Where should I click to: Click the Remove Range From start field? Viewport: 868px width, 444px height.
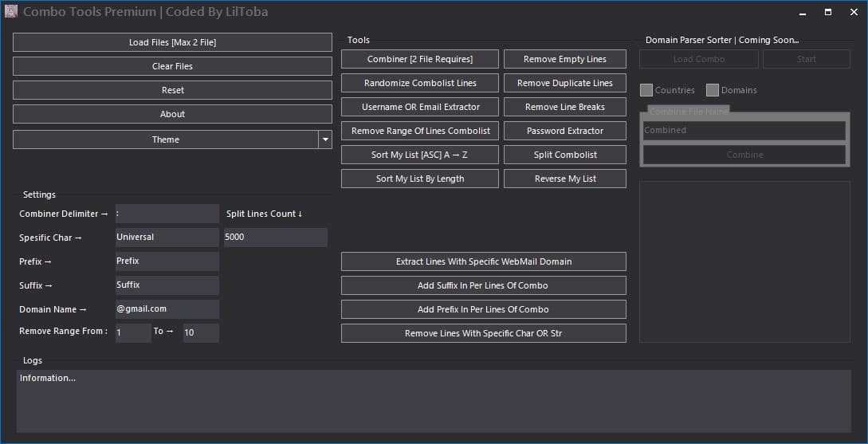[x=132, y=333]
